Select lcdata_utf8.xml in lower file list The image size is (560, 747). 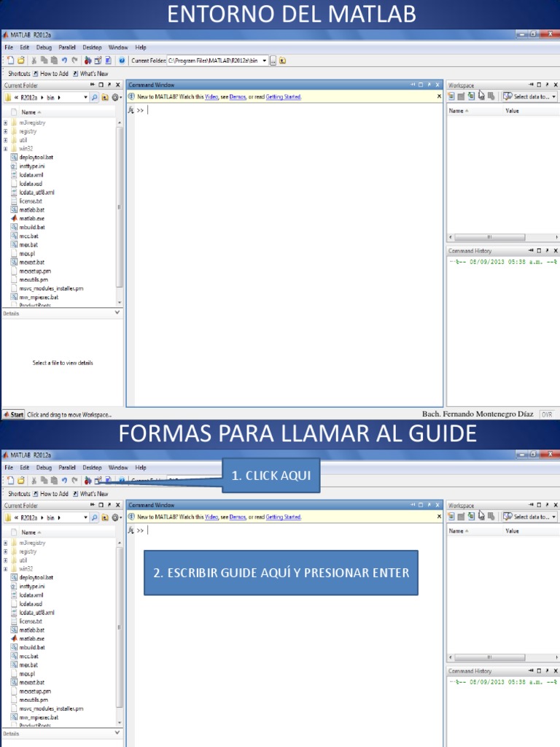[x=33, y=613]
